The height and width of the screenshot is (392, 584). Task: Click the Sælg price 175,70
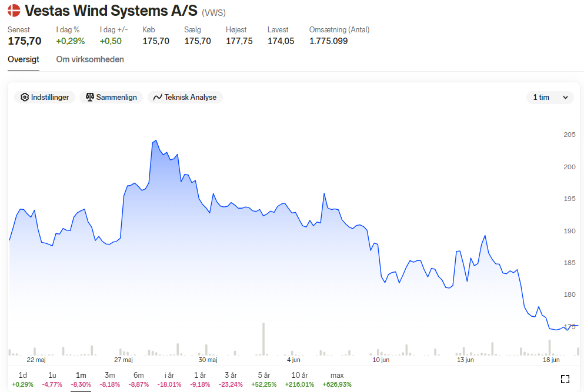coord(198,41)
